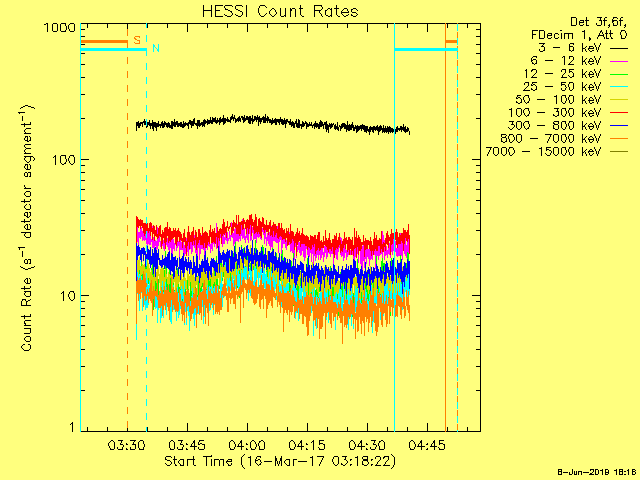640x480 pixels.
Task: Click the 'HESSI Count Rates' plot title
Action: pos(280,11)
